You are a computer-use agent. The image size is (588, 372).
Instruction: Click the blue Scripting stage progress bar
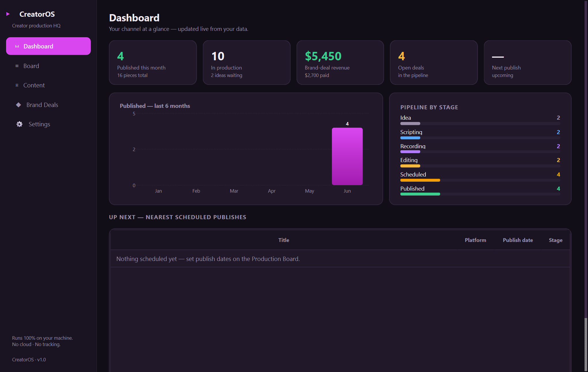point(480,138)
